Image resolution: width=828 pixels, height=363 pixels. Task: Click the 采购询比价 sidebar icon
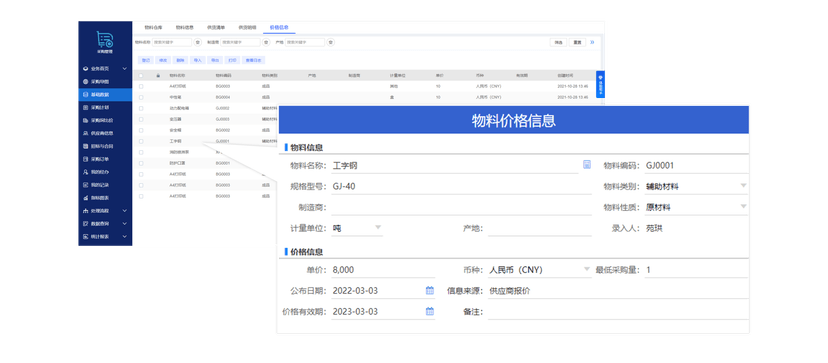(86, 120)
